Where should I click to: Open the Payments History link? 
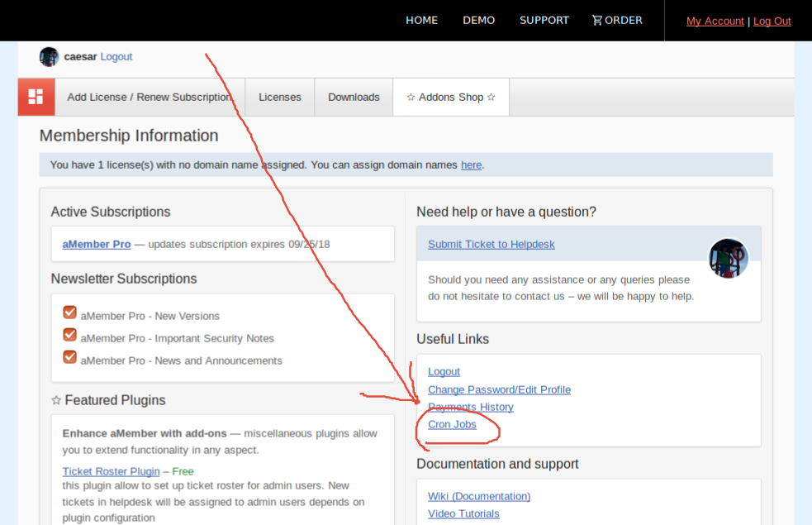coord(471,407)
